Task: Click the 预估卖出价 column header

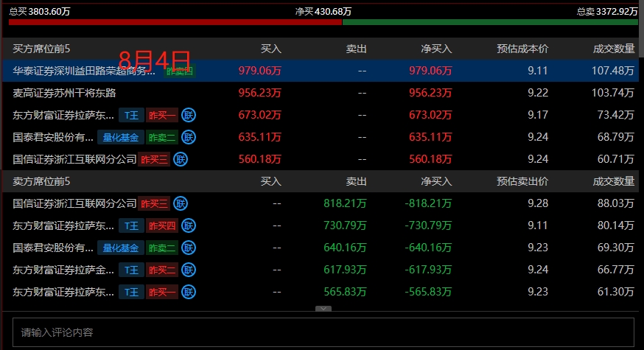Action: (522, 181)
